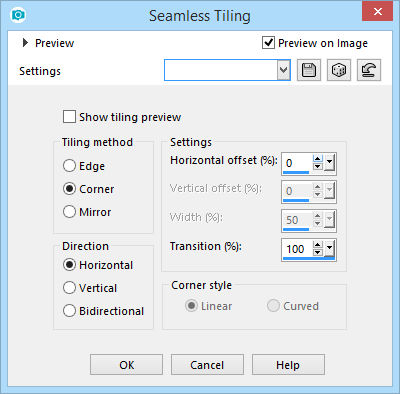Click the Save Preset floppy disk icon

(309, 70)
